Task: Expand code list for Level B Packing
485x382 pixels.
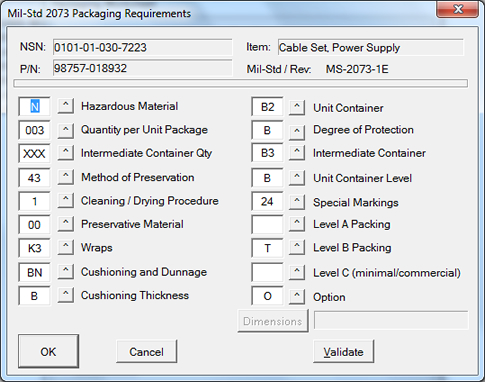Action: 297,248
